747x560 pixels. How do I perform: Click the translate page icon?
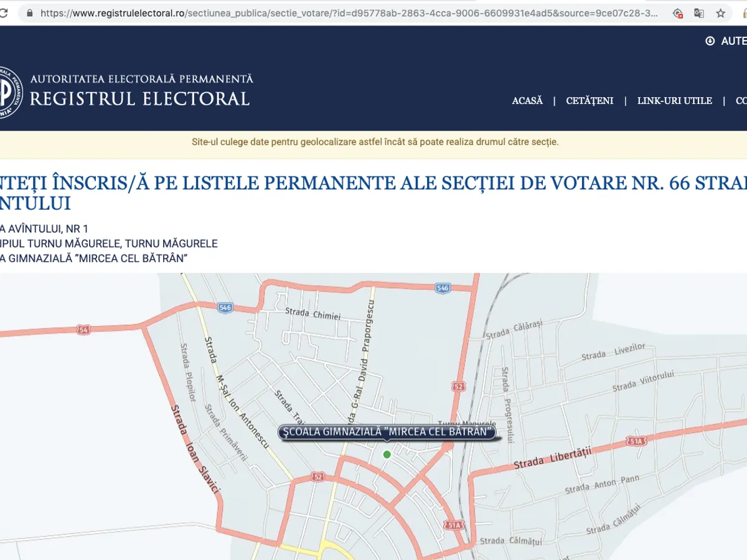[x=699, y=13]
